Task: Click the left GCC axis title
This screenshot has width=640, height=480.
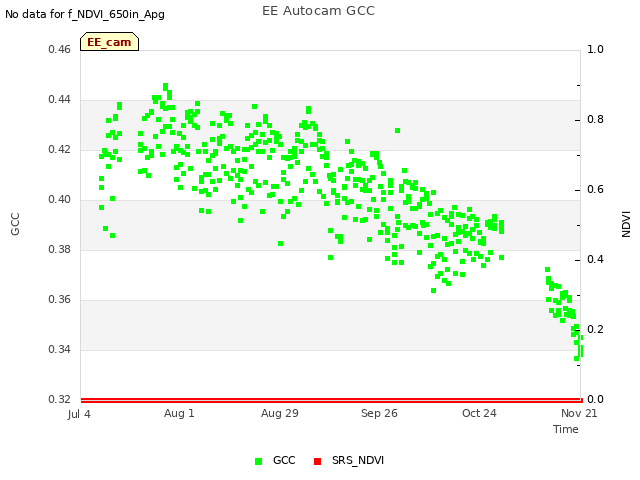Action: (x=15, y=224)
